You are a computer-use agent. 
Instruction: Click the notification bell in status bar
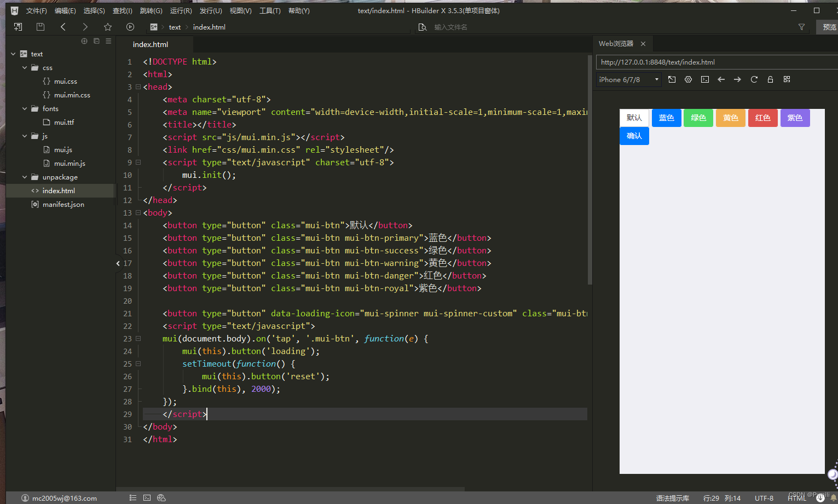tap(833, 498)
